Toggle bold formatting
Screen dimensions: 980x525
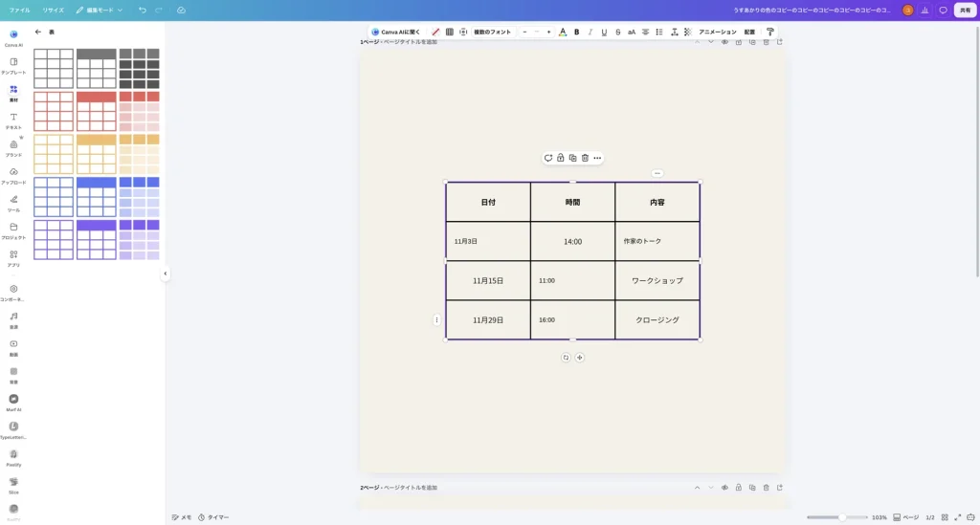[576, 32]
